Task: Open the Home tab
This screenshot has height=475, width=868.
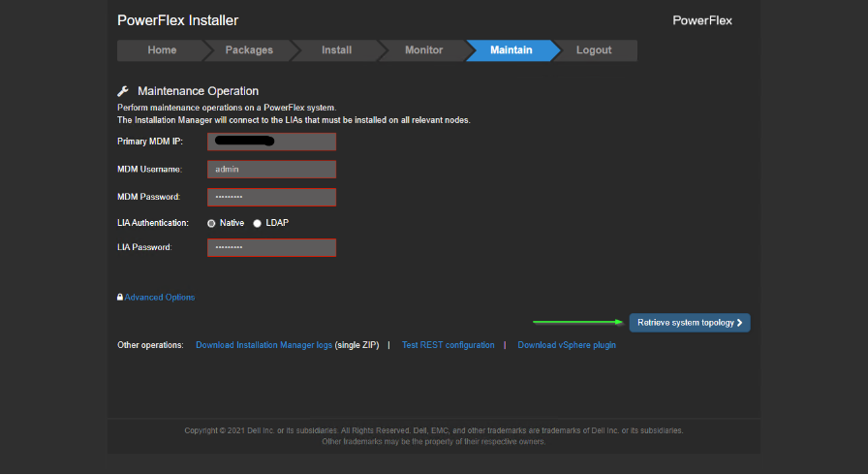Action: [x=161, y=50]
